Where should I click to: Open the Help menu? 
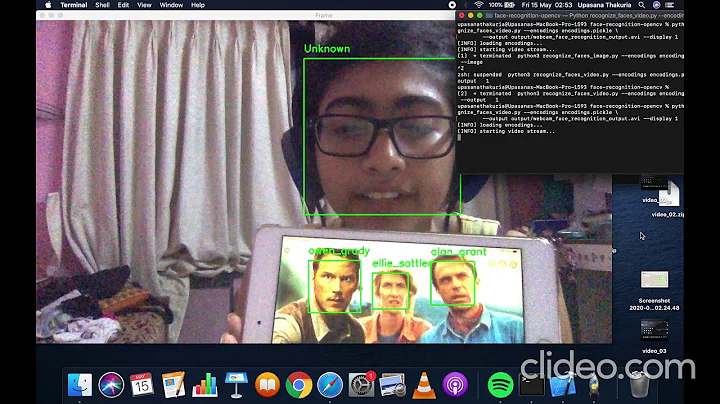pyautogui.click(x=197, y=5)
